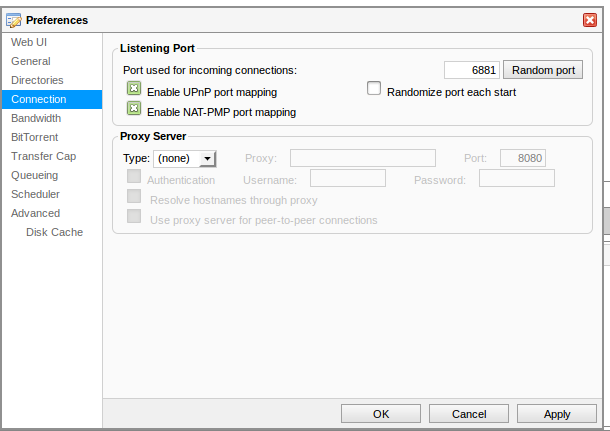Click the Proxy address field
This screenshot has height=431, width=610.
click(363, 158)
